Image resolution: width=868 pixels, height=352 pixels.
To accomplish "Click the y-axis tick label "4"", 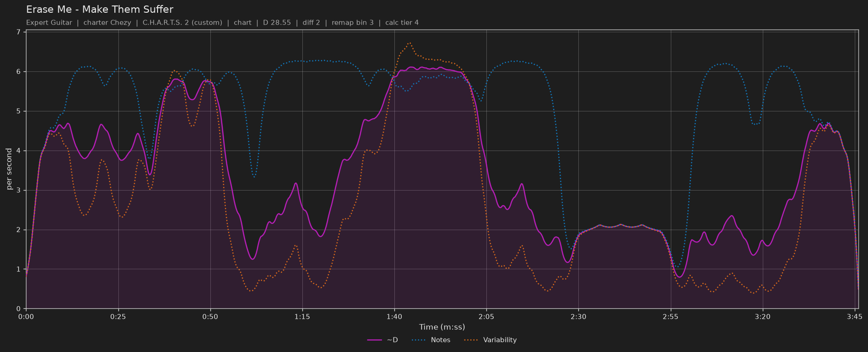I will (x=18, y=151).
